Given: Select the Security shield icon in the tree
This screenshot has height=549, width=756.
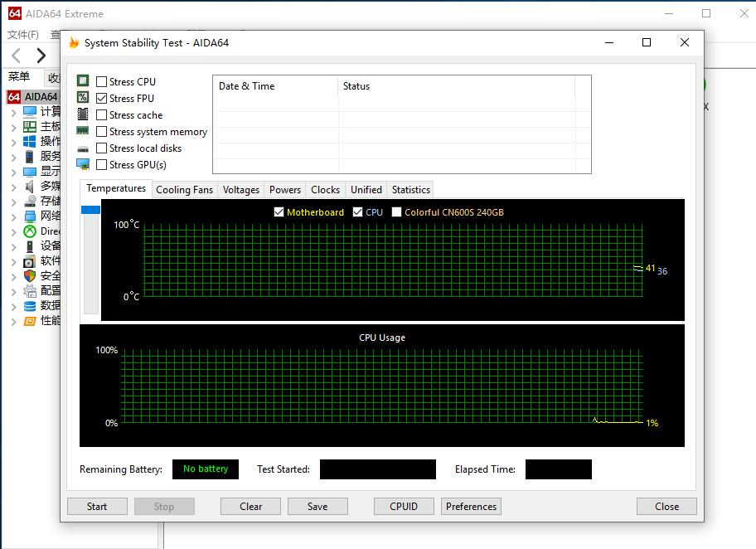Looking at the screenshot, I should pos(30,276).
